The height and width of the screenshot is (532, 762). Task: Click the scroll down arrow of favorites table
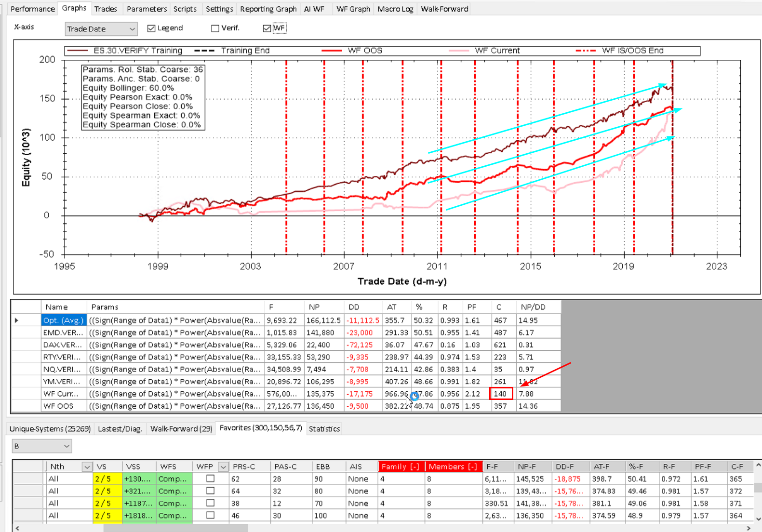coord(758,519)
